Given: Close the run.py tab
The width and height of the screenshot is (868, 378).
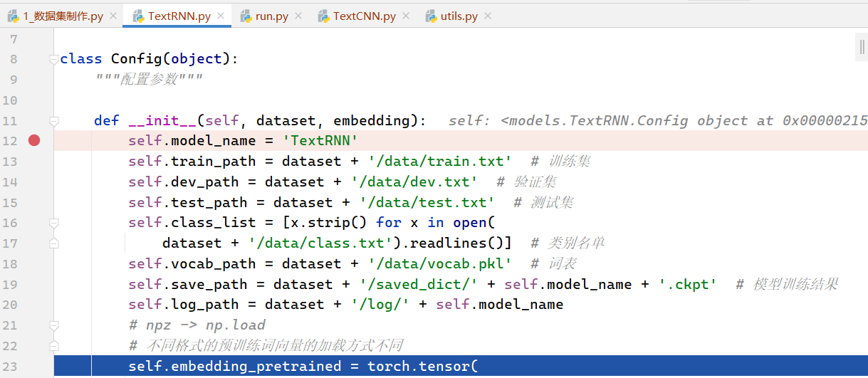Looking at the screenshot, I should point(299,16).
